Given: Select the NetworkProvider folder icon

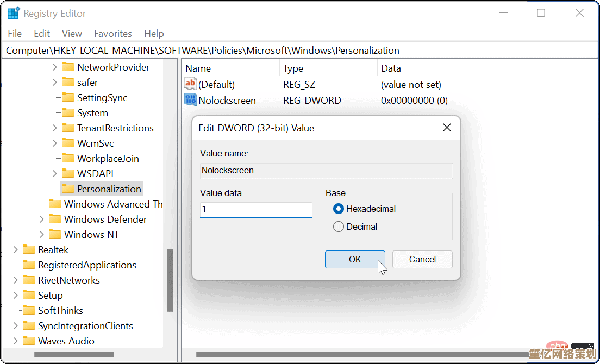Looking at the screenshot, I should (x=68, y=67).
